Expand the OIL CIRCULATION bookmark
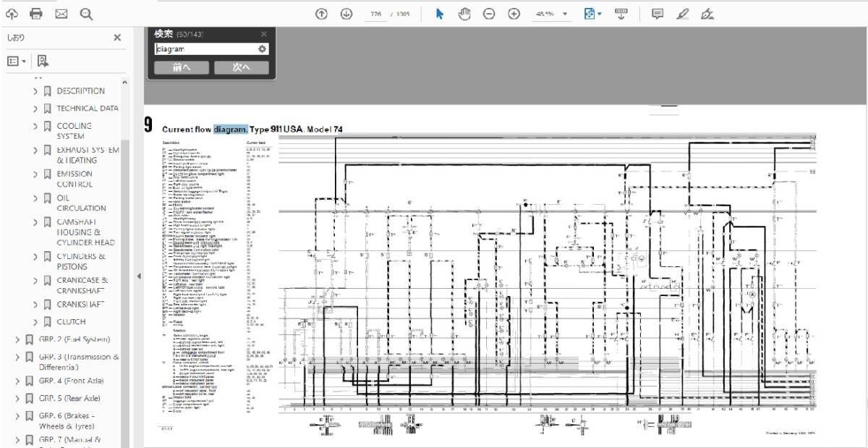This screenshot has width=868, height=448. point(35,198)
